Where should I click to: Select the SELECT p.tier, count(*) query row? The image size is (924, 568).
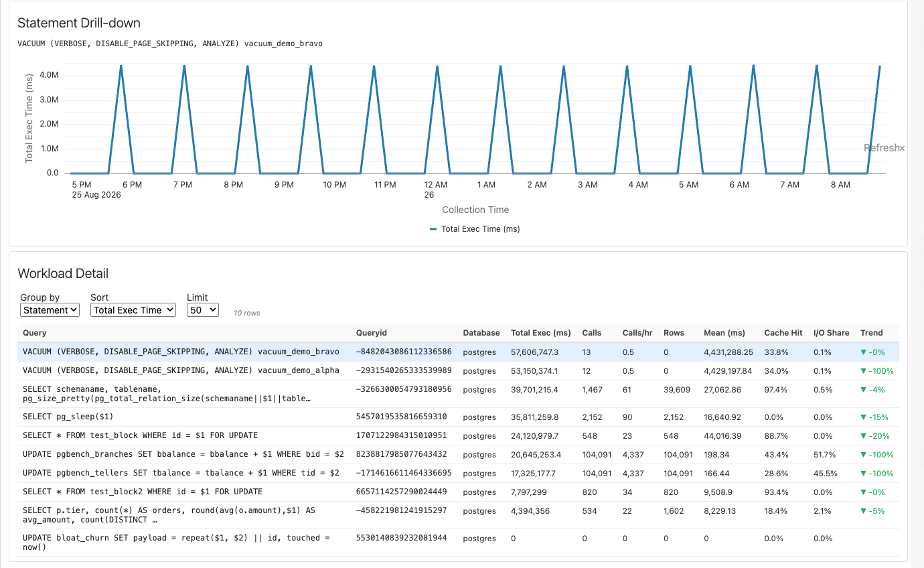(458, 515)
